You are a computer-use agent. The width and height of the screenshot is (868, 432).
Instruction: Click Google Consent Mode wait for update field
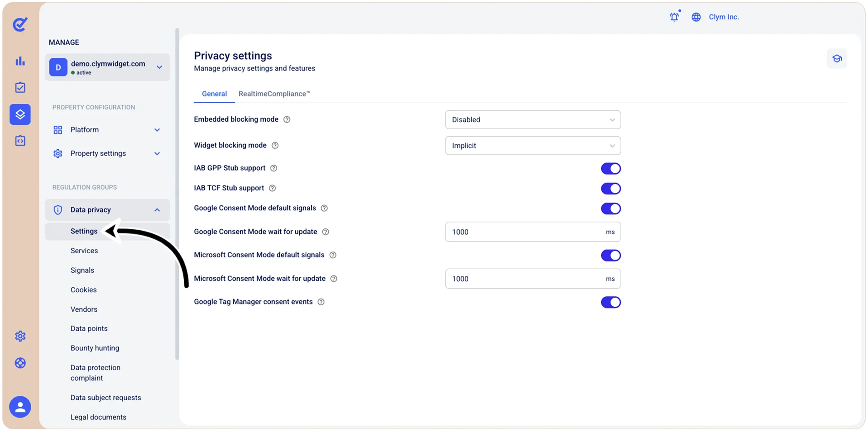533,232
